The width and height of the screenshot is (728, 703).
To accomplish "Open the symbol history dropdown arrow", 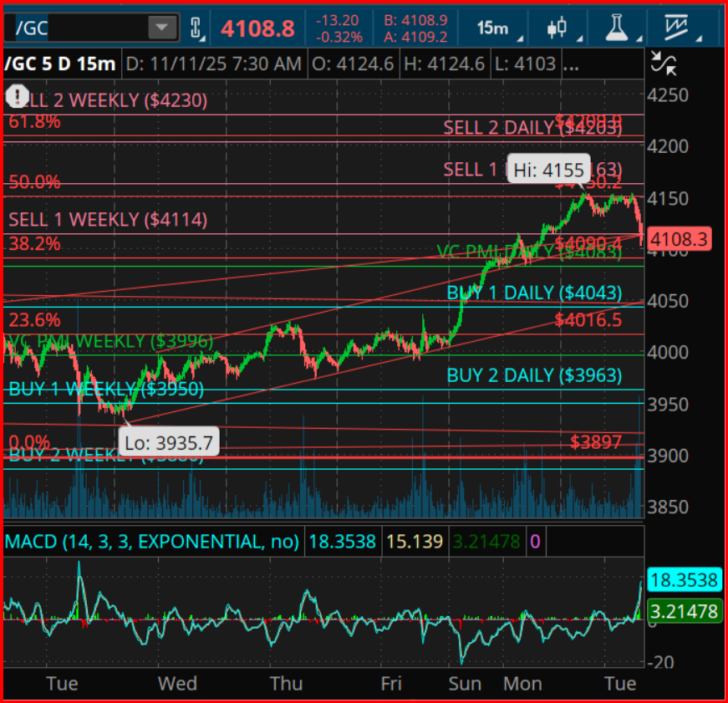I will tap(160, 27).
